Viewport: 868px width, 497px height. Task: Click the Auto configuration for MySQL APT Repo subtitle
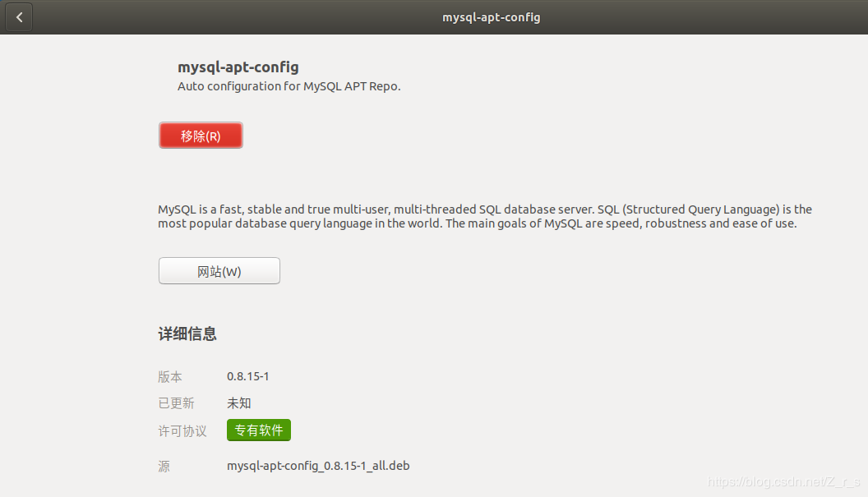coord(289,86)
